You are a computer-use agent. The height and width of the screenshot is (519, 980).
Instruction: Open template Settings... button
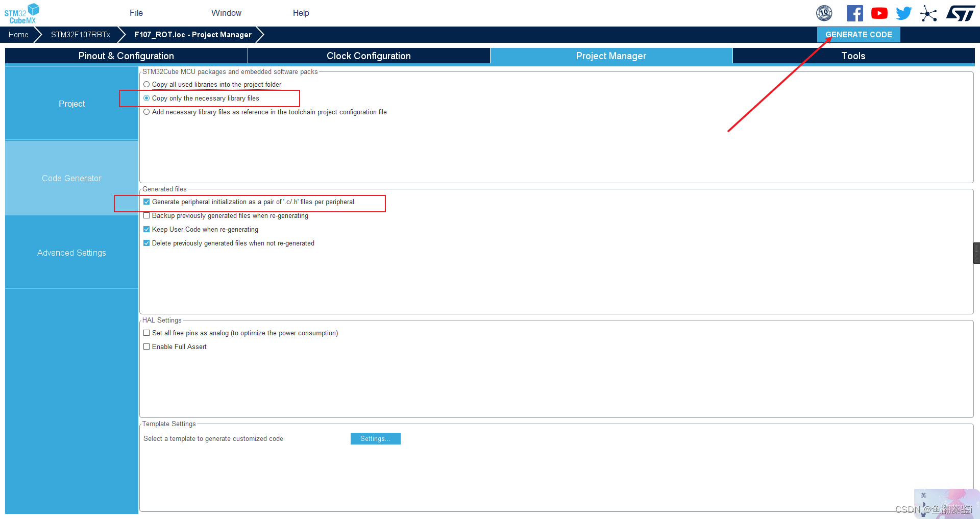[376, 439]
